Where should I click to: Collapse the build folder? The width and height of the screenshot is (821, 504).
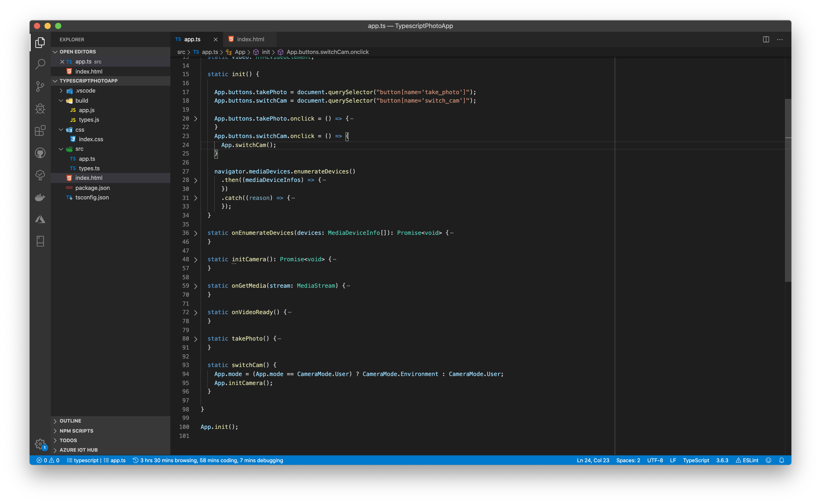click(x=61, y=100)
